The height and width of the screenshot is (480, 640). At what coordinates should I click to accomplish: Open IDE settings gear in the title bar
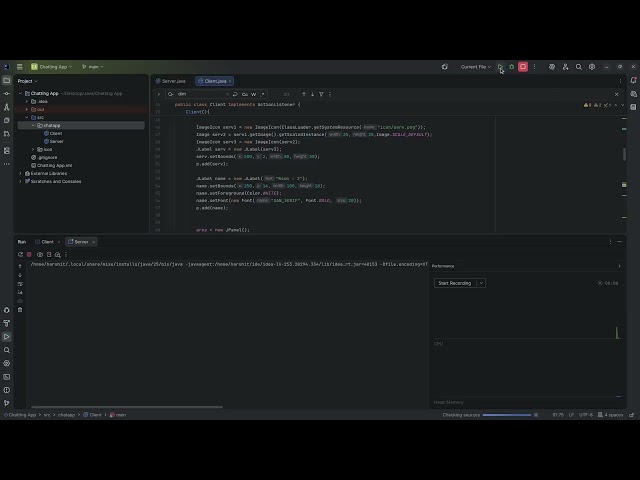pos(592,67)
